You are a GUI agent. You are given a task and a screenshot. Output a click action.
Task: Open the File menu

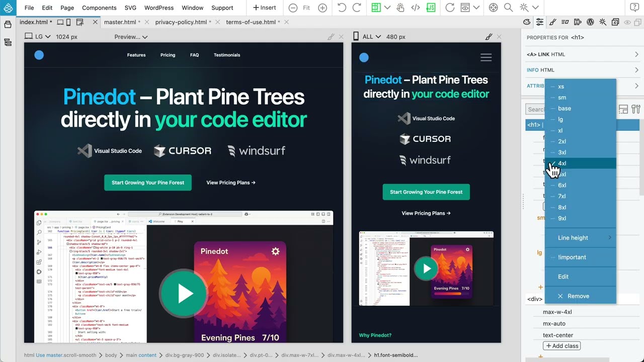coord(29,8)
